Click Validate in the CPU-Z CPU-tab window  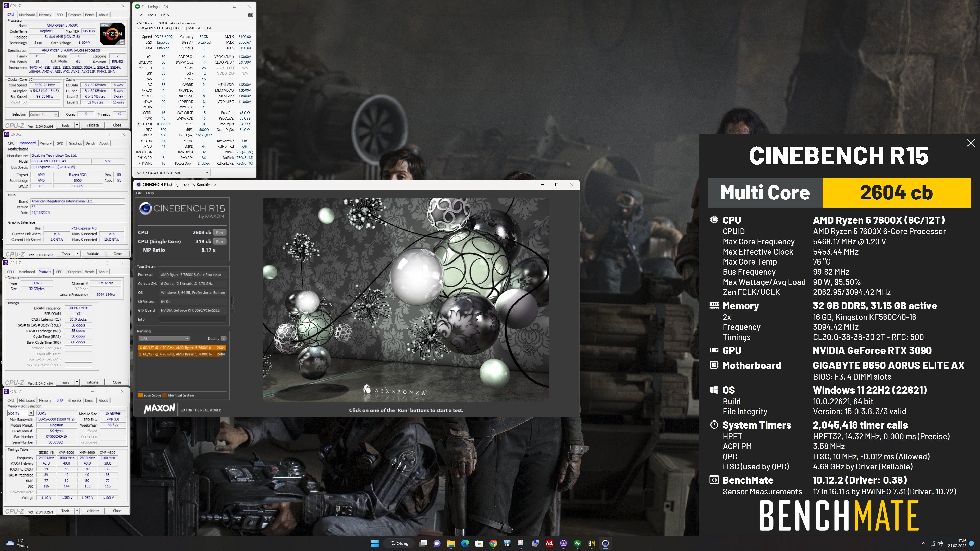tap(92, 125)
